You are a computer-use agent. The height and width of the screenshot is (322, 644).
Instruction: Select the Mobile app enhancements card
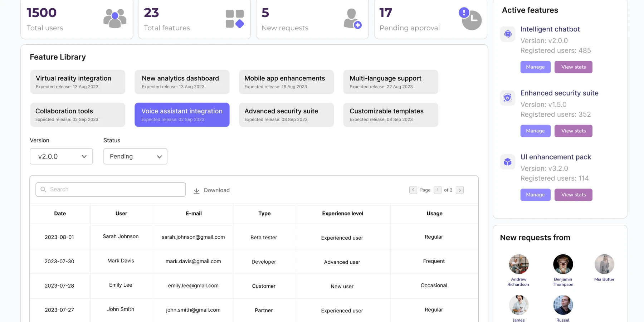click(286, 82)
